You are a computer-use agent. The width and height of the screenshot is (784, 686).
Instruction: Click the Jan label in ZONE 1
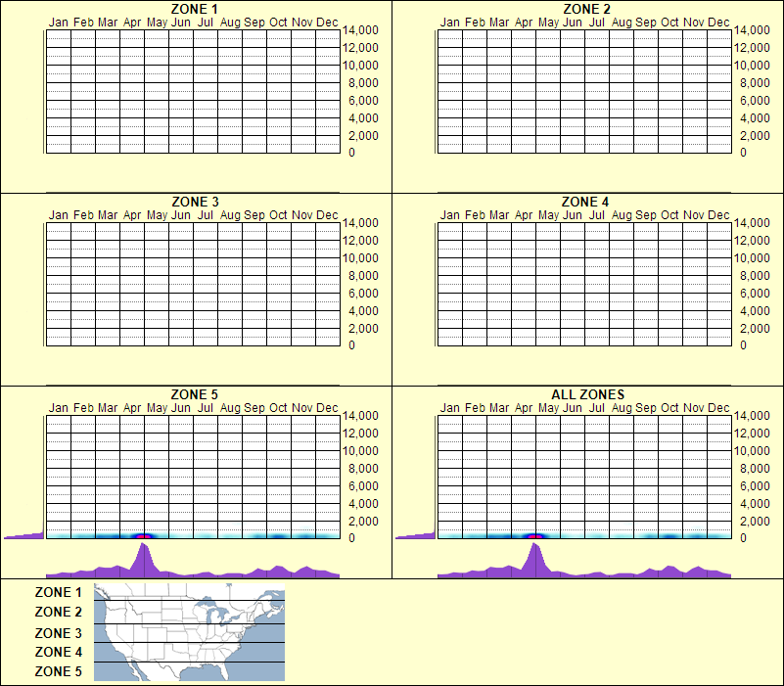(59, 22)
